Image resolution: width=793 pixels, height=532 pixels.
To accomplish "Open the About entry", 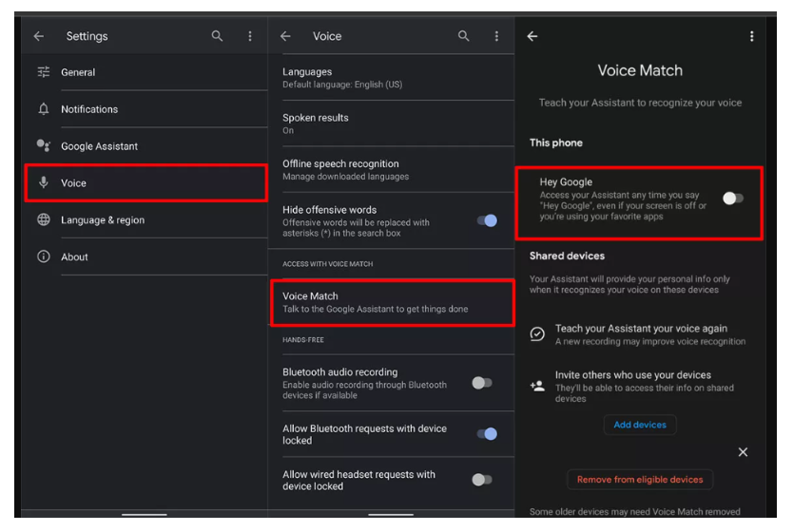I will tap(145, 256).
